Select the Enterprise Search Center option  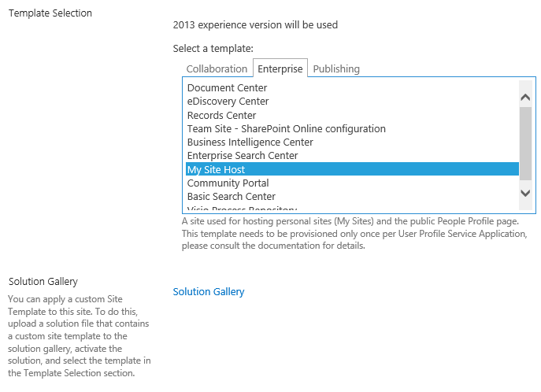tap(352, 156)
